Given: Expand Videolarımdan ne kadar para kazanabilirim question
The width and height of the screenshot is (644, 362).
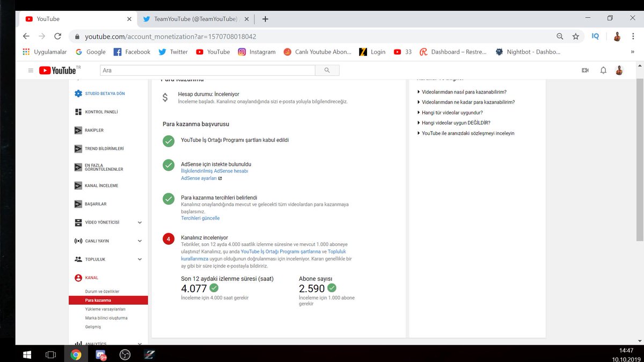Looking at the screenshot, I should tap(469, 102).
